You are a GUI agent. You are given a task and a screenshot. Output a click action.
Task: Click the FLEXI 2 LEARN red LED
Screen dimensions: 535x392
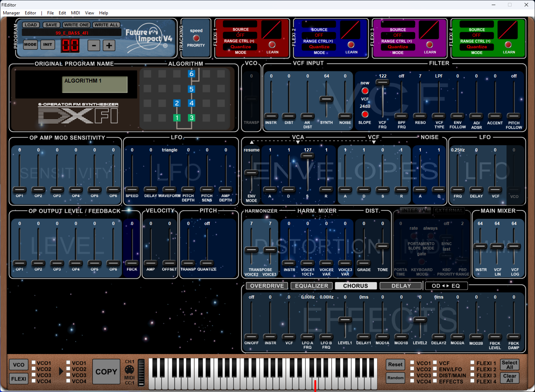click(351, 45)
